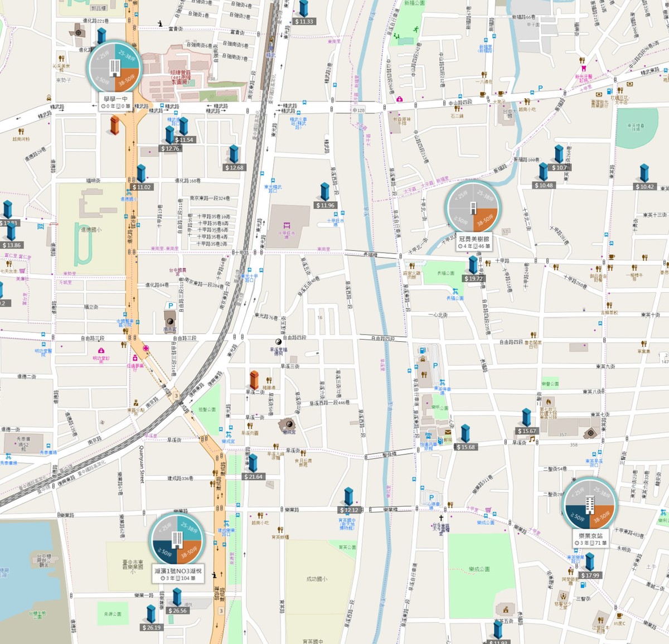Screen dimensions: 669x644
Task: Click the building marker labeled $10.42
Action: (644, 177)
